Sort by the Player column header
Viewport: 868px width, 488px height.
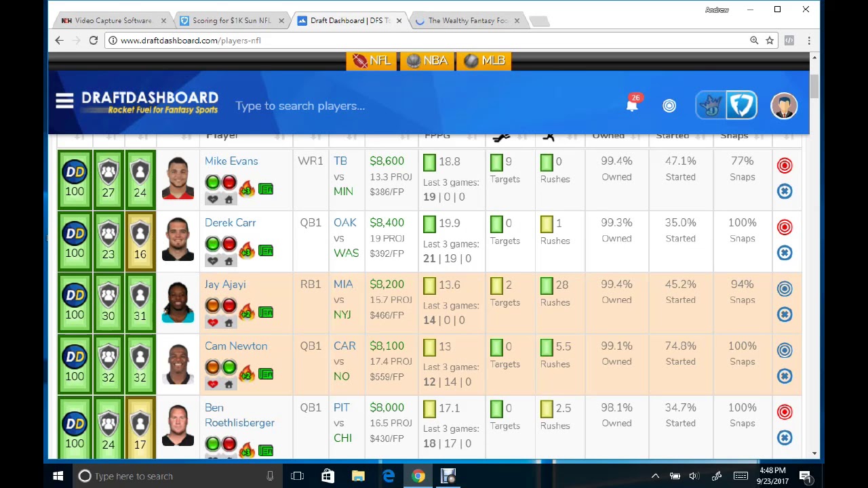222,136
